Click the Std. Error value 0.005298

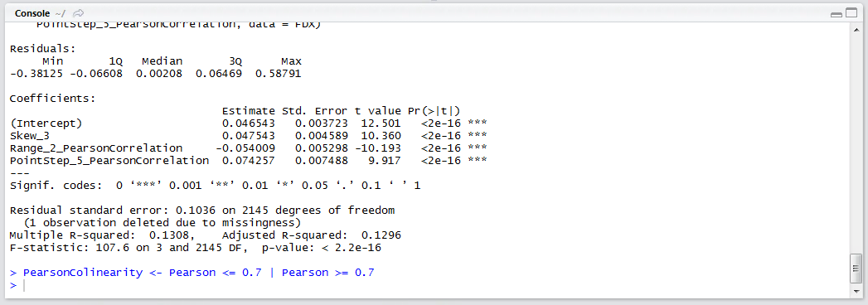click(322, 148)
